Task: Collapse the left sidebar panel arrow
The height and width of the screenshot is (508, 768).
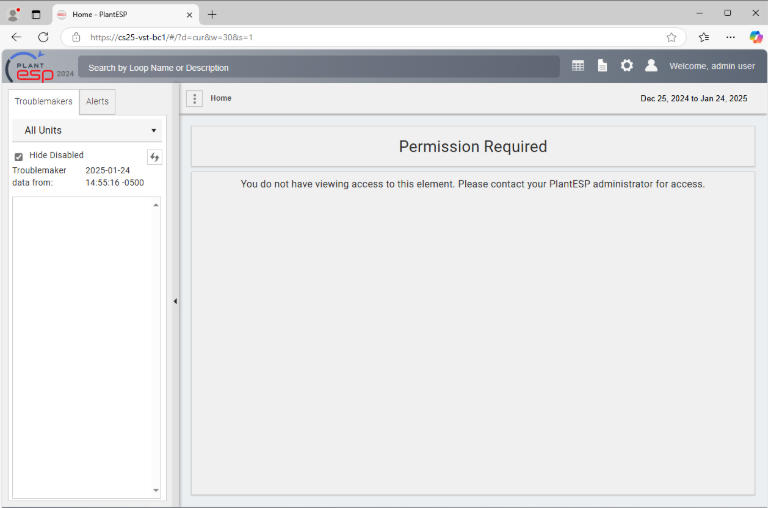Action: coord(175,301)
